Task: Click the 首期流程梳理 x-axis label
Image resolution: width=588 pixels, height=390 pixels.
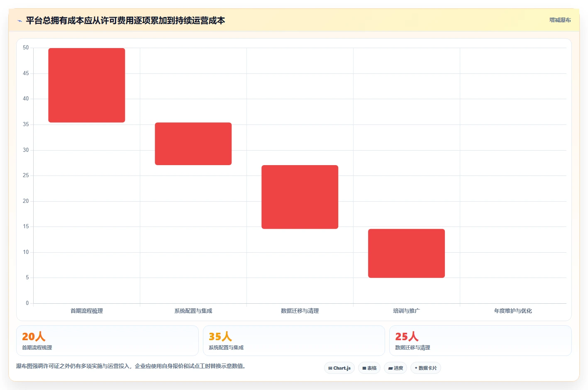Action: [87, 311]
